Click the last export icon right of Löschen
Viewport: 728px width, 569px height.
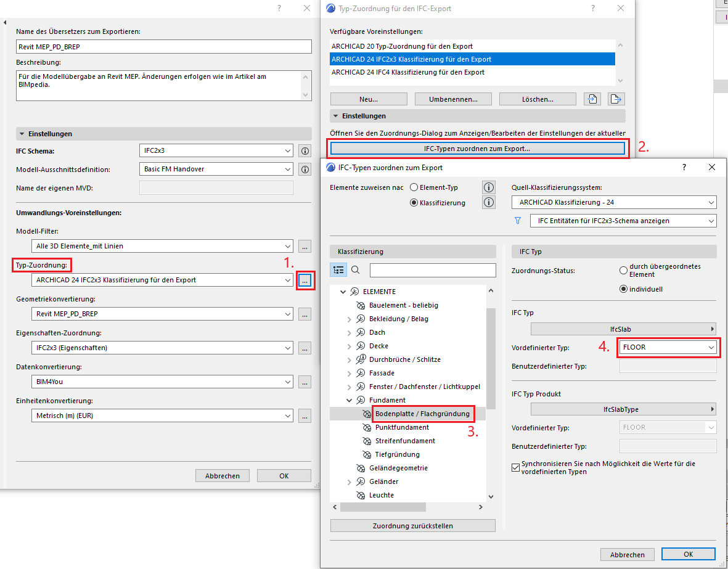616,99
